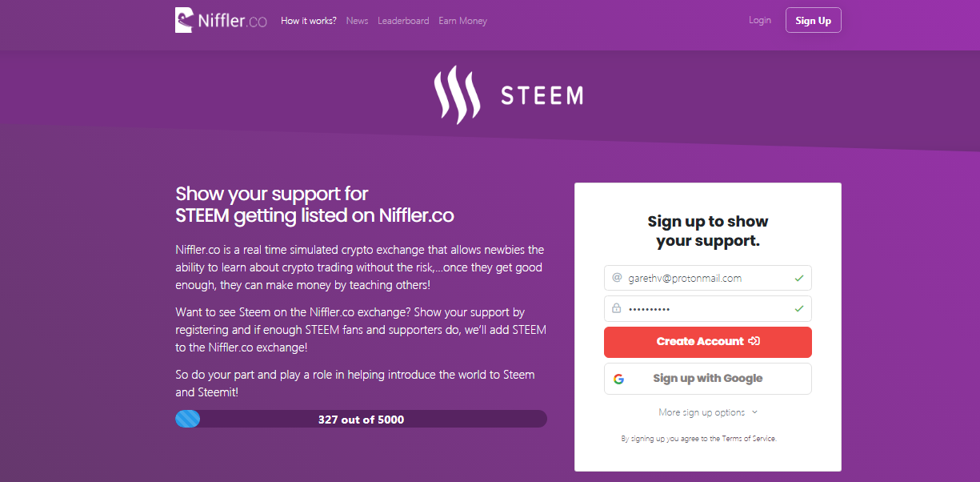Focus the password input field

[704, 308]
